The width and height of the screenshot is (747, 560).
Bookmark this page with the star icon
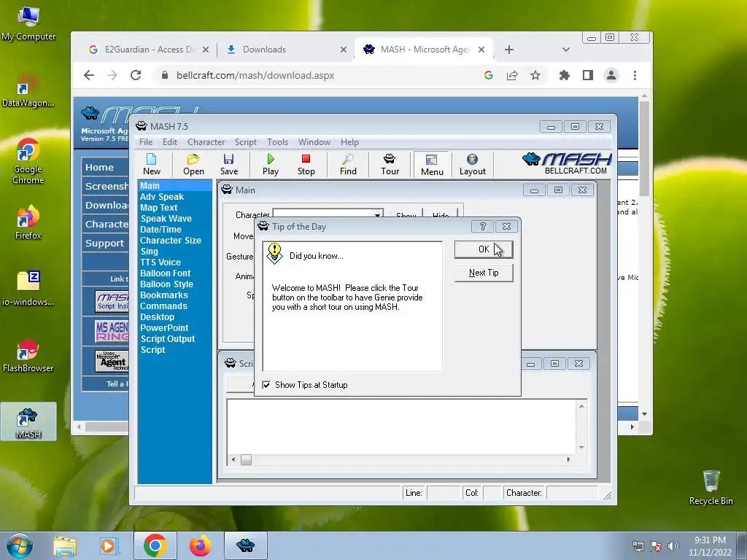[535, 75]
